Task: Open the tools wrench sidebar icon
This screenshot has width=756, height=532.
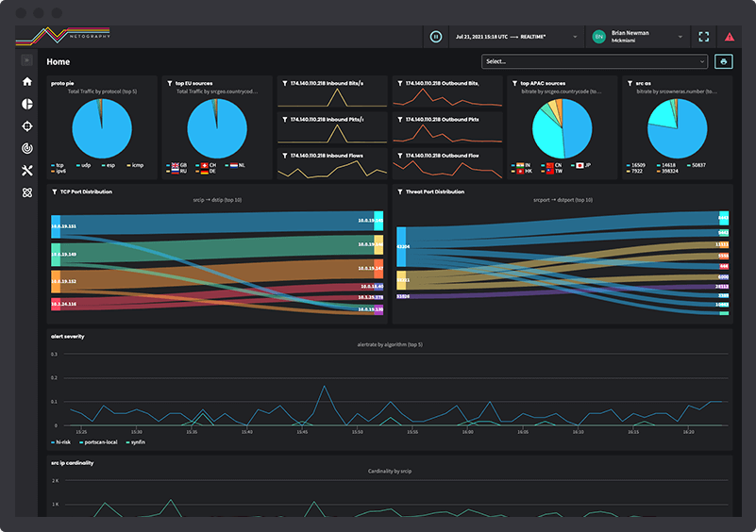Action: click(x=27, y=170)
